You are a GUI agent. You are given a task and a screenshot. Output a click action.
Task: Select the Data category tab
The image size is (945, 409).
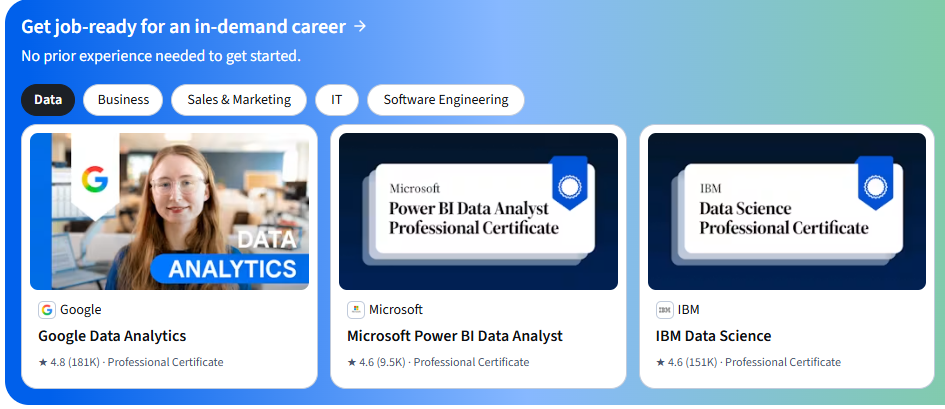point(48,100)
